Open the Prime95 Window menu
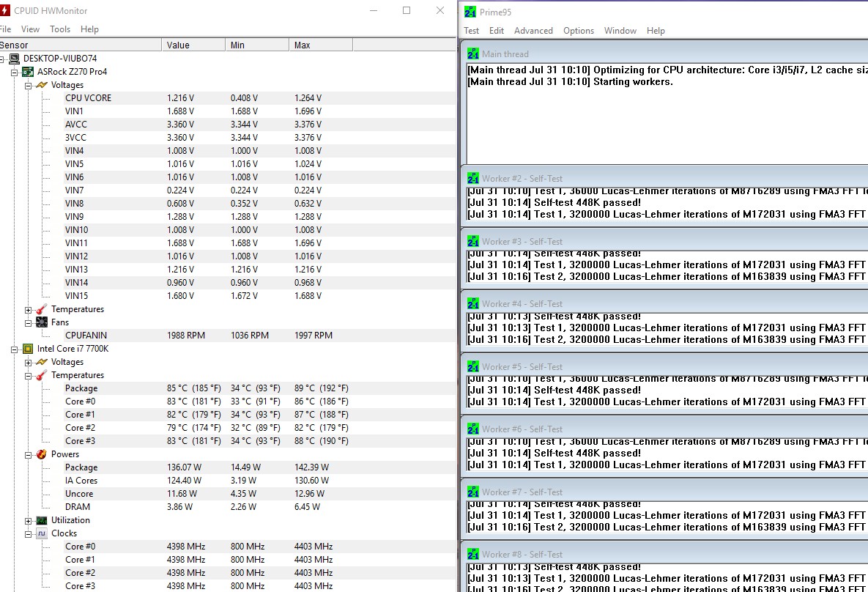The width and height of the screenshot is (868, 592). coord(620,31)
